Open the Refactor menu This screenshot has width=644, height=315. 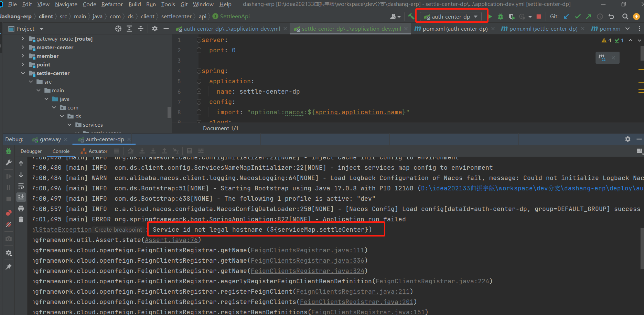pyautogui.click(x=112, y=4)
